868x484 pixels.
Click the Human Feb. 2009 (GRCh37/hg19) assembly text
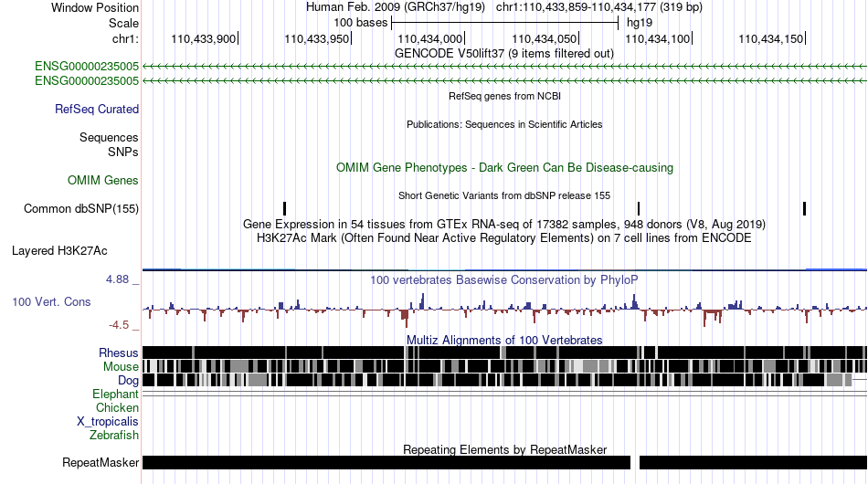coord(396,7)
